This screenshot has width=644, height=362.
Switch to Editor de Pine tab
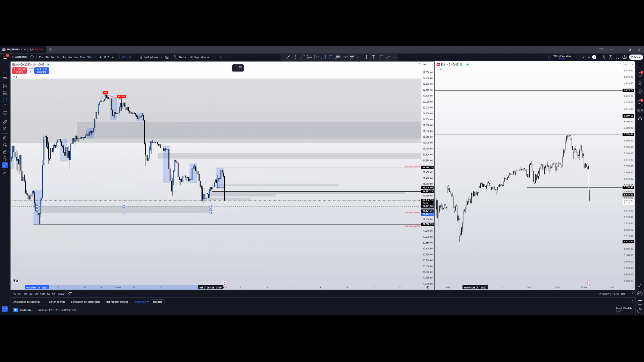57,302
